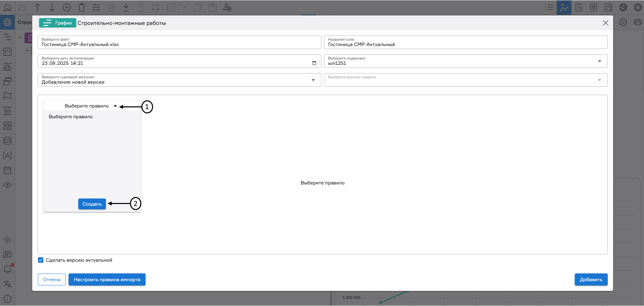This screenshot has width=644, height=306.
Task: Click the notifications bell with red badge
Action: (x=7, y=269)
